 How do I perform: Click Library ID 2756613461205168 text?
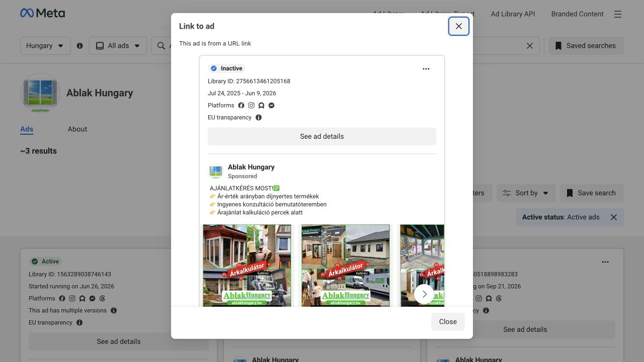[x=249, y=81]
